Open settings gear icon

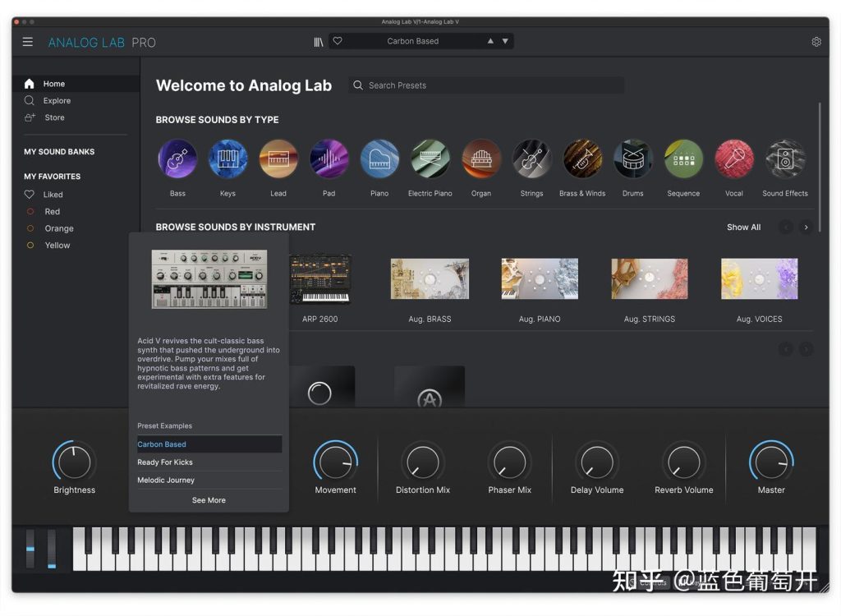coord(816,42)
